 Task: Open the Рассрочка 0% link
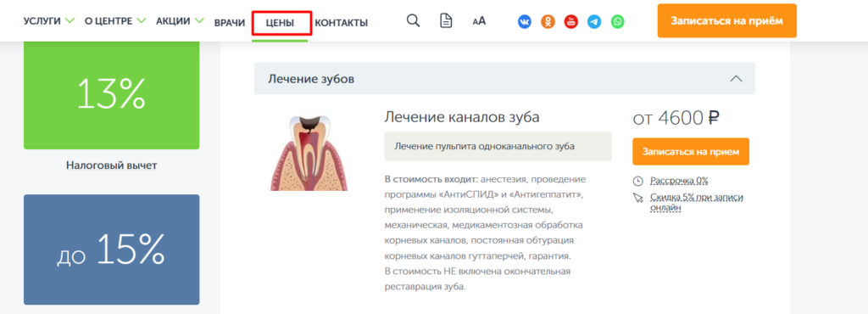pyautogui.click(x=679, y=181)
